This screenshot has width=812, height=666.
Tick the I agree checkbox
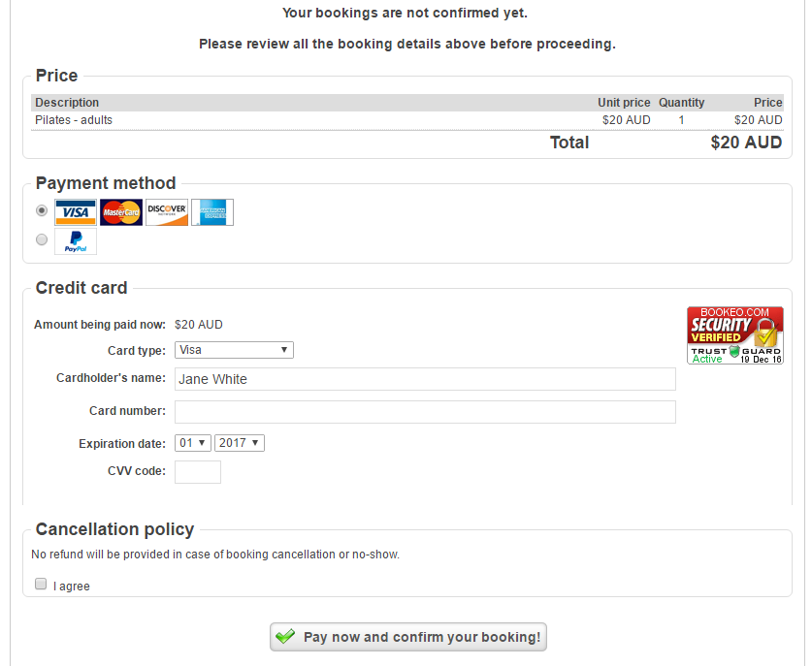[x=41, y=585]
